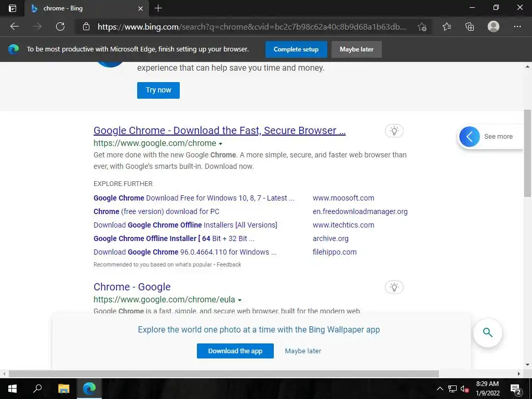
Task: Click Complete setup button
Action: [x=296, y=49]
